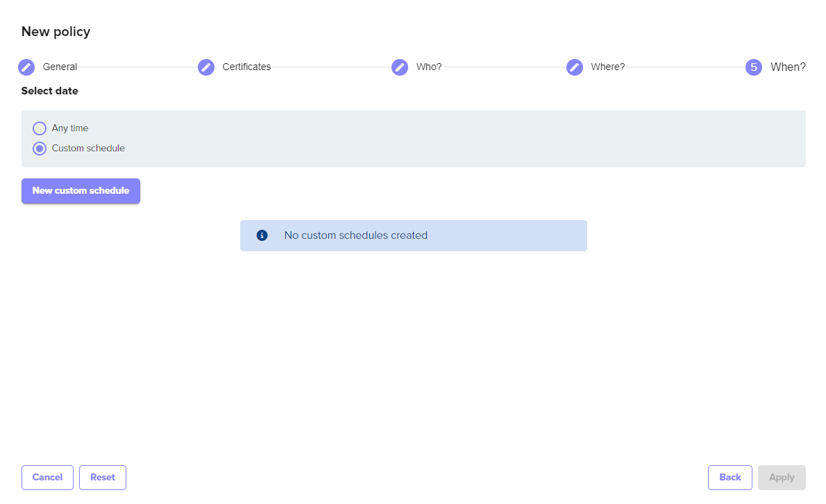826x504 pixels.
Task: Jump to the Who? step label
Action: [x=429, y=67]
